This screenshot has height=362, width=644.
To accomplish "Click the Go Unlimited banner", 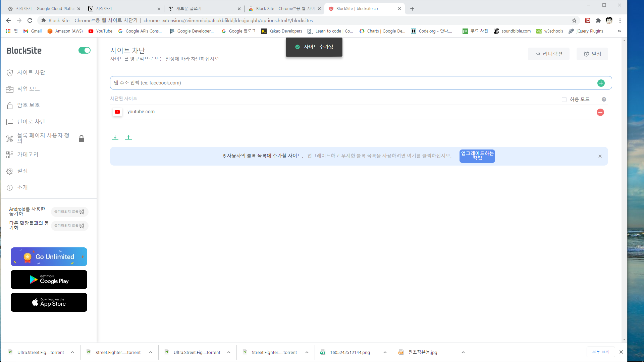I will point(49,257).
